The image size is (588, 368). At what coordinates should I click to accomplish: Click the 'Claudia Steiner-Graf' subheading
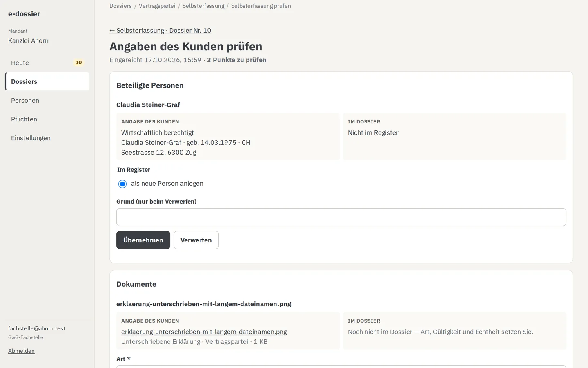tap(148, 105)
